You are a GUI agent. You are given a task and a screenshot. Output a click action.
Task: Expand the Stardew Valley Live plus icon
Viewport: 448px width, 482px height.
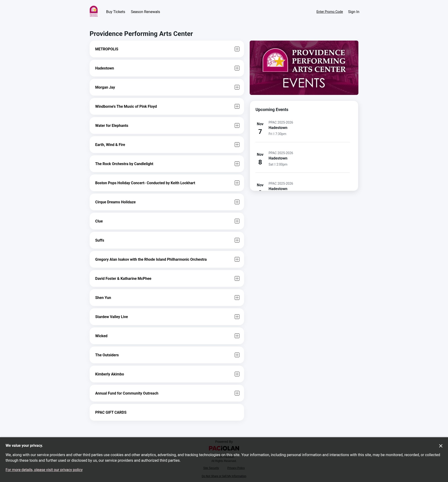(237, 317)
